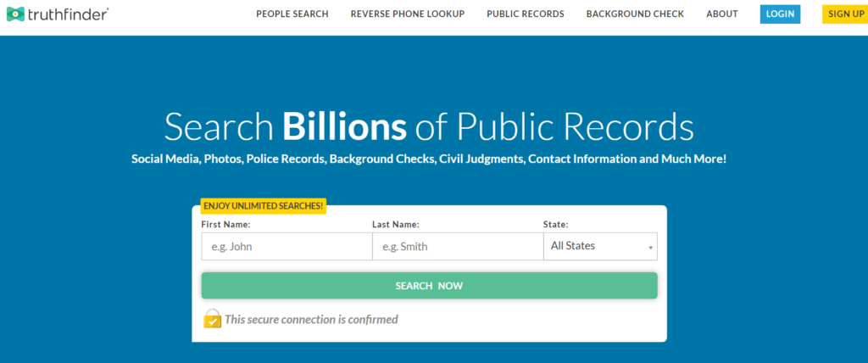Click the blue Login button
The width and height of the screenshot is (868, 363).
point(780,14)
